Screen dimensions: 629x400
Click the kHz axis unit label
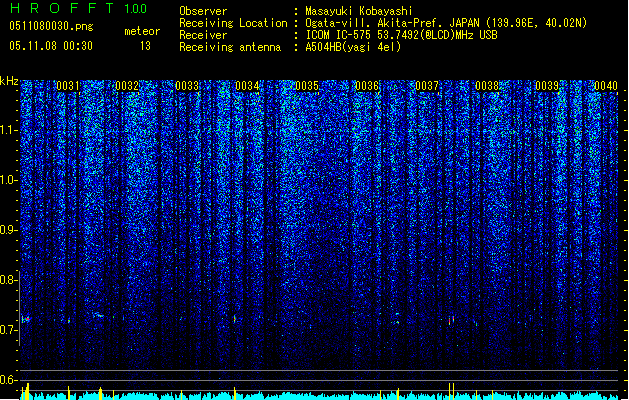[x=9, y=81]
